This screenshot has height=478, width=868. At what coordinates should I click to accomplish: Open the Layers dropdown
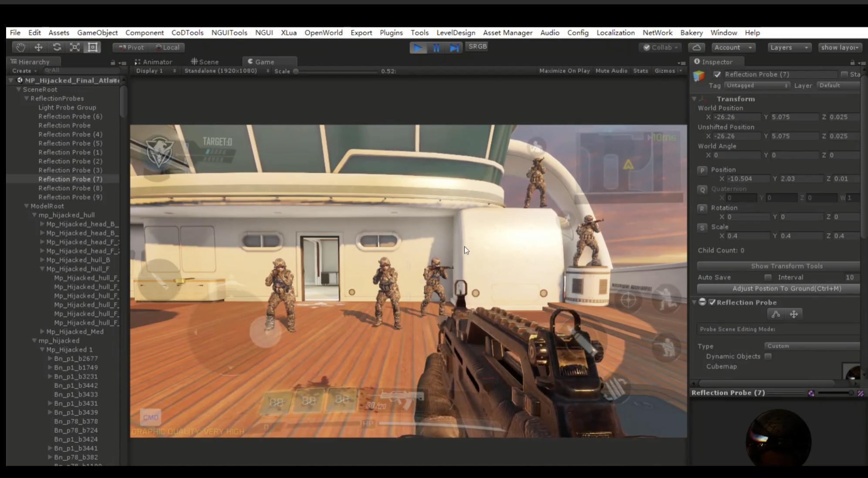[x=789, y=47]
